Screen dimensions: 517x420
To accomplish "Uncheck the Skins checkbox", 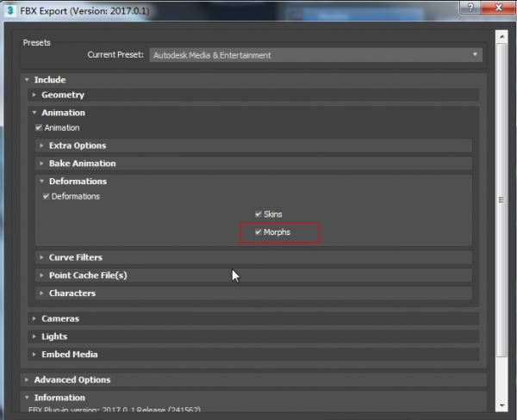I will pyautogui.click(x=258, y=214).
